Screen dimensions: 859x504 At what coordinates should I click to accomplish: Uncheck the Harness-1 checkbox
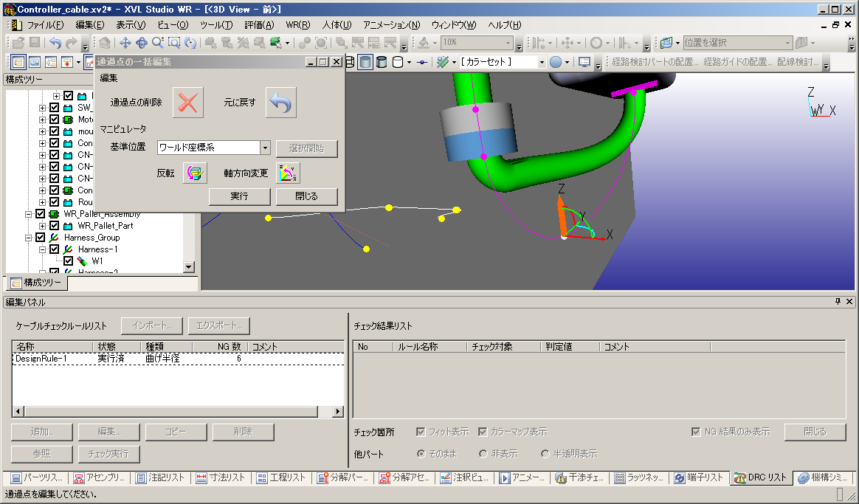(x=54, y=249)
